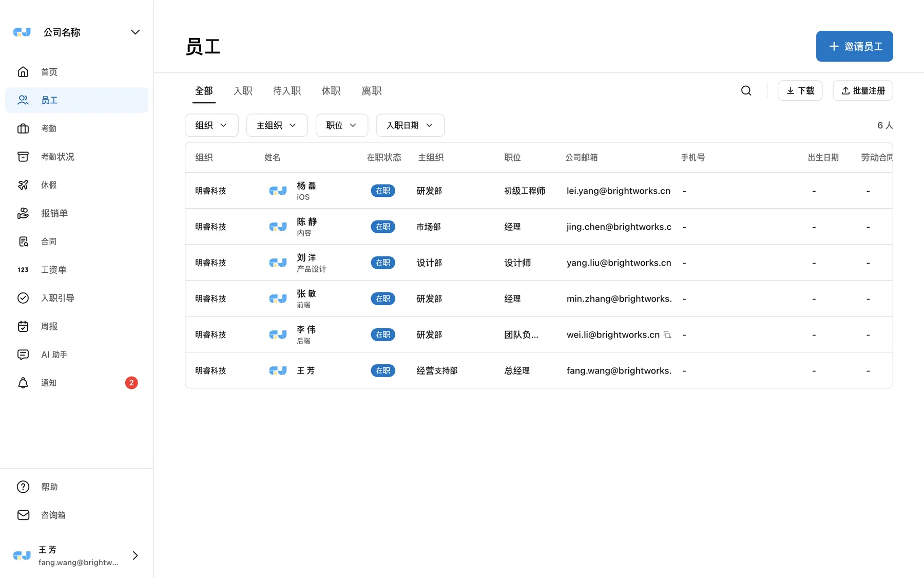Select the 考勤 briefcase icon
The width and height of the screenshot is (924, 578).
coord(23,128)
